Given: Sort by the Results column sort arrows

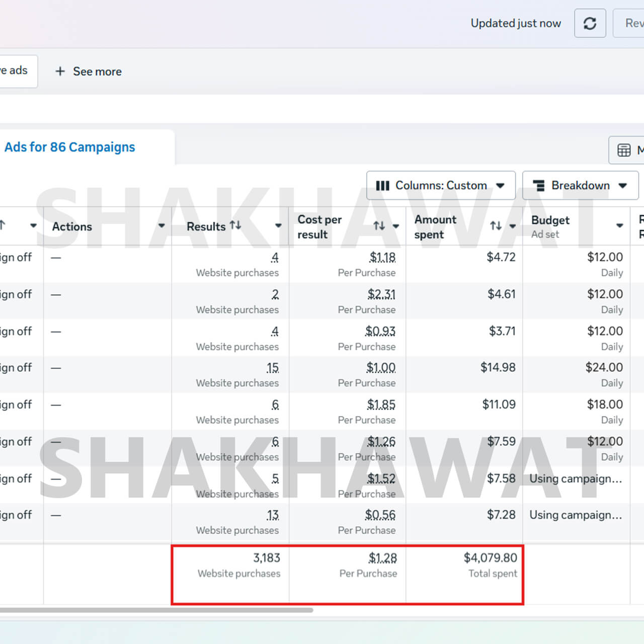Looking at the screenshot, I should pos(235,225).
